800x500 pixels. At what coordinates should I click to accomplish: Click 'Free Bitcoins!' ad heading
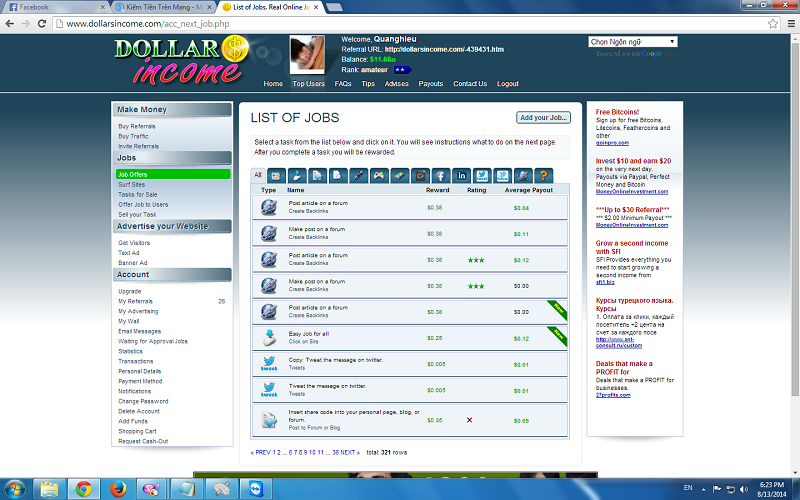pos(617,112)
